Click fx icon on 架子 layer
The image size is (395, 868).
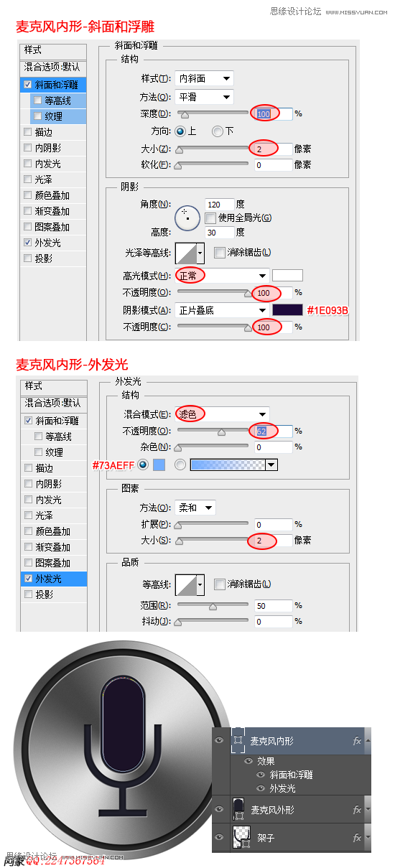[357, 838]
